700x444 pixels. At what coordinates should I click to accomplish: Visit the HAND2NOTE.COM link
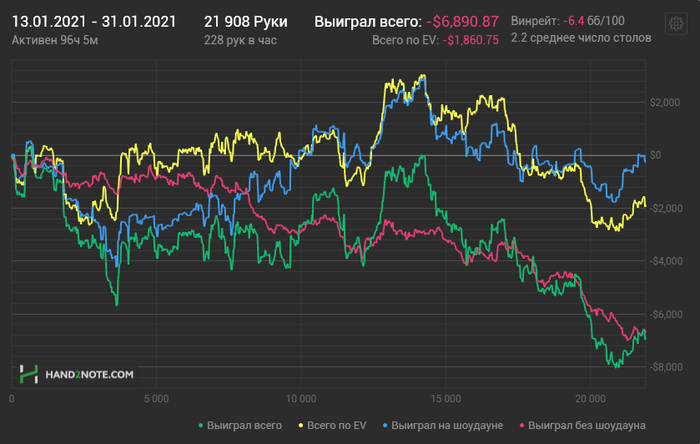pyautogui.click(x=89, y=375)
